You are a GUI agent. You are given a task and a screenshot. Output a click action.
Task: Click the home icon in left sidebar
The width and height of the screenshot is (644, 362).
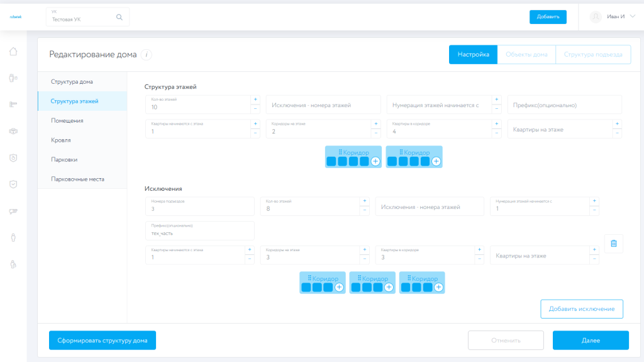(13, 52)
